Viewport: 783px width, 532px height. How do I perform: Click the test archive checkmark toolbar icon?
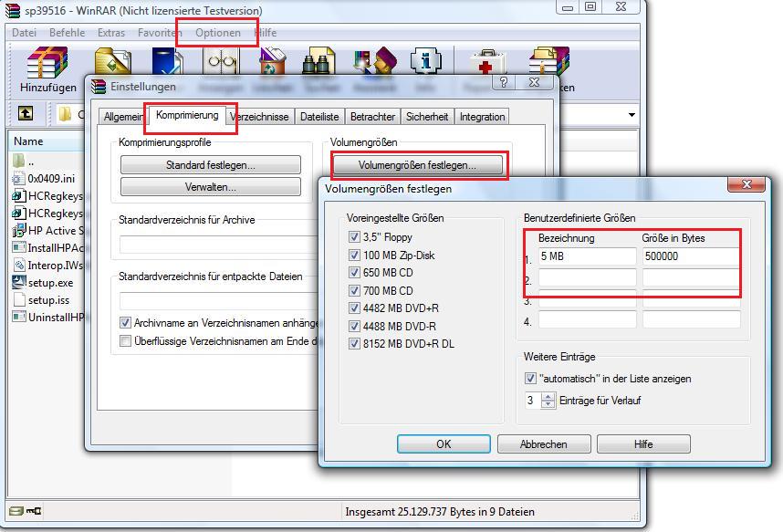tap(167, 61)
